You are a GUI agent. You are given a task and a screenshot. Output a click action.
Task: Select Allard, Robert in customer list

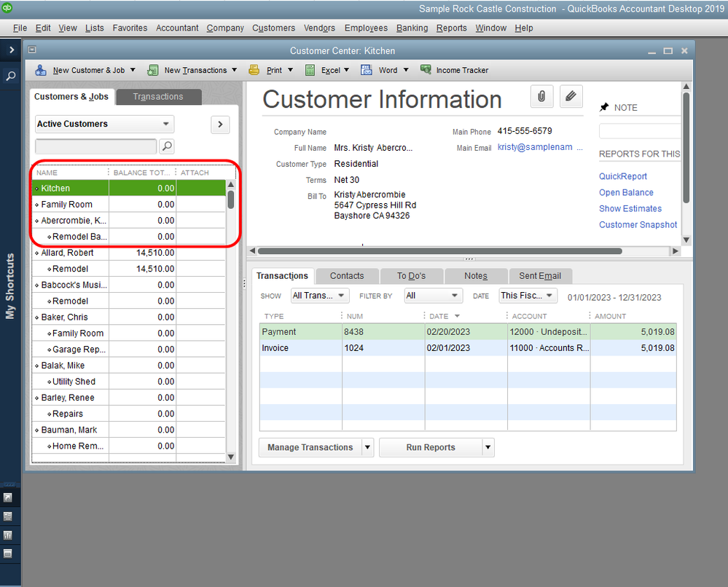[67, 253]
